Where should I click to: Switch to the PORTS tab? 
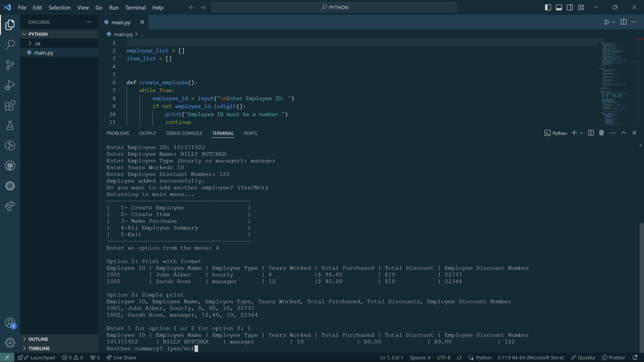pyautogui.click(x=250, y=133)
